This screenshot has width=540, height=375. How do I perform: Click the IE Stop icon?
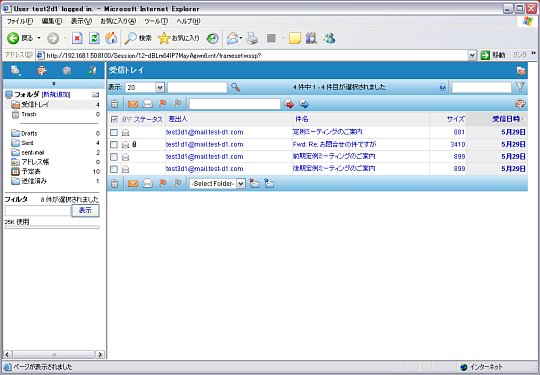(77, 38)
